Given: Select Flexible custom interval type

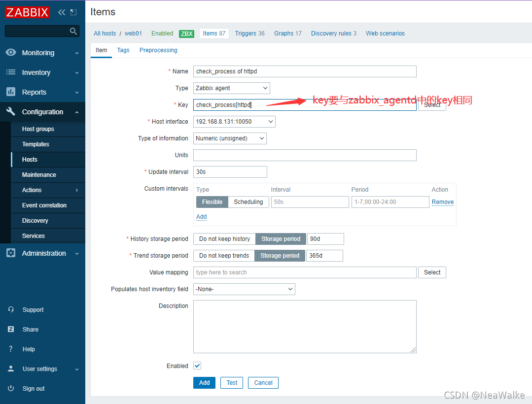Looking at the screenshot, I should tap(212, 202).
